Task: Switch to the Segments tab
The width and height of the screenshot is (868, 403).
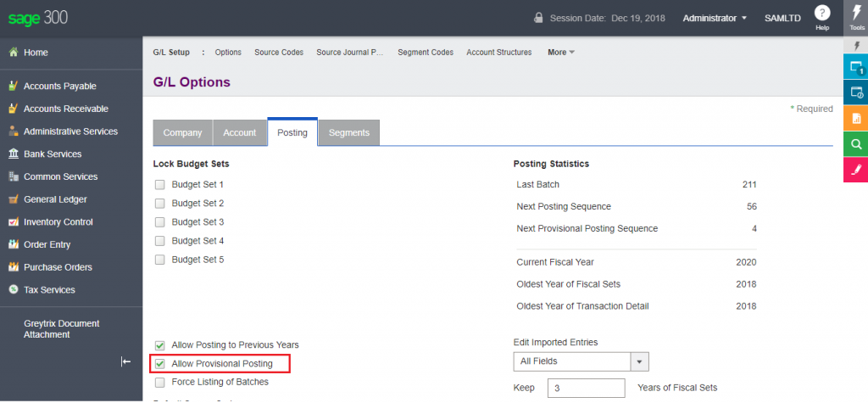Action: click(348, 133)
